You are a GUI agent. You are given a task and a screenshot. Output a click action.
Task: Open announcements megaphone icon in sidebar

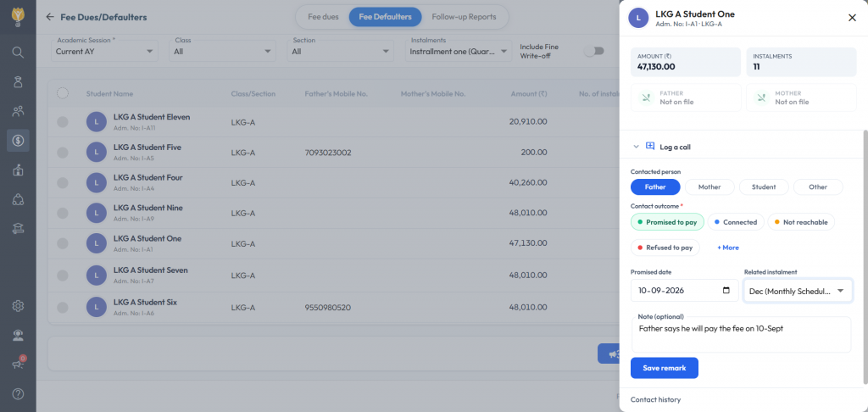[x=18, y=364]
